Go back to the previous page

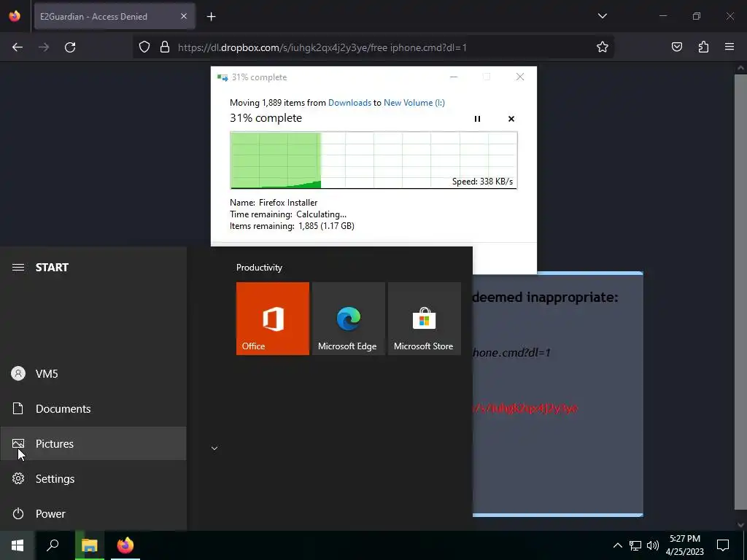coord(18,47)
